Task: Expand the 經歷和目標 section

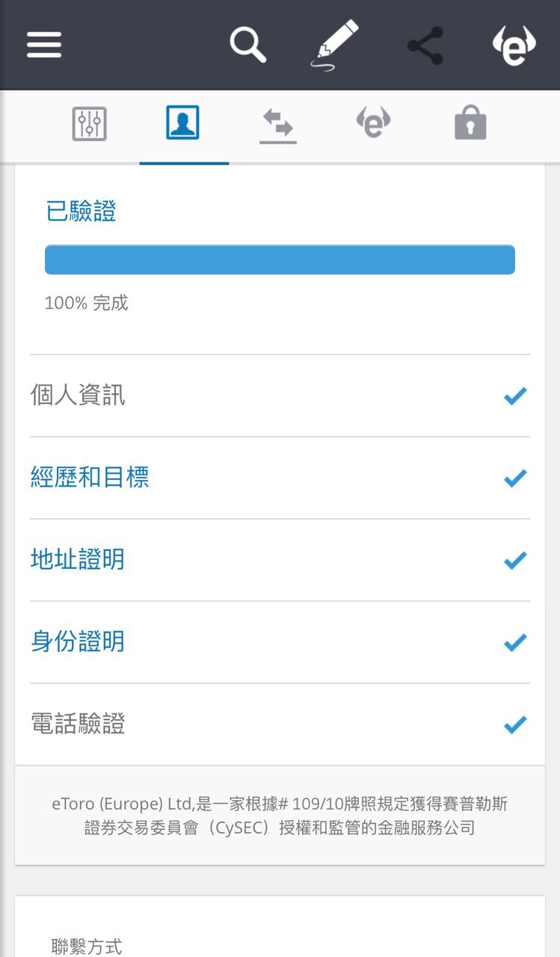Action: point(90,478)
